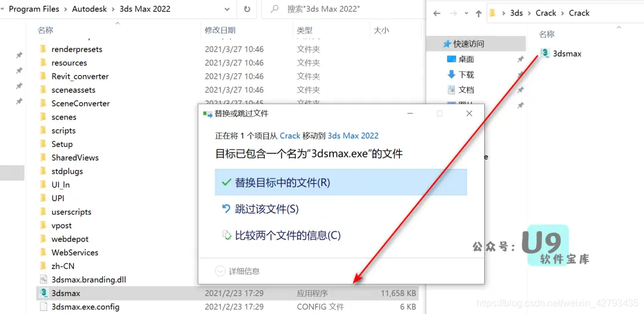Screen dimensions: 644x314
Task: Refresh the 3ds Max 2022 folder view
Action: pos(247,8)
